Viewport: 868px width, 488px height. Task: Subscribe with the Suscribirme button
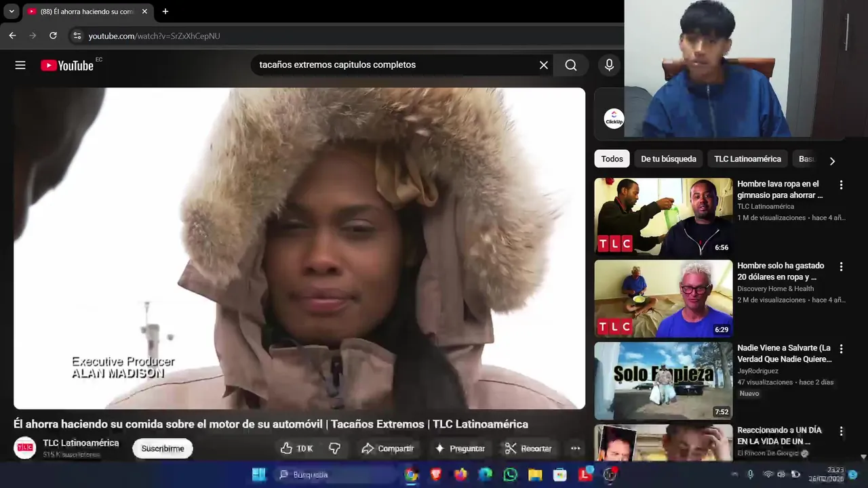coord(163,449)
